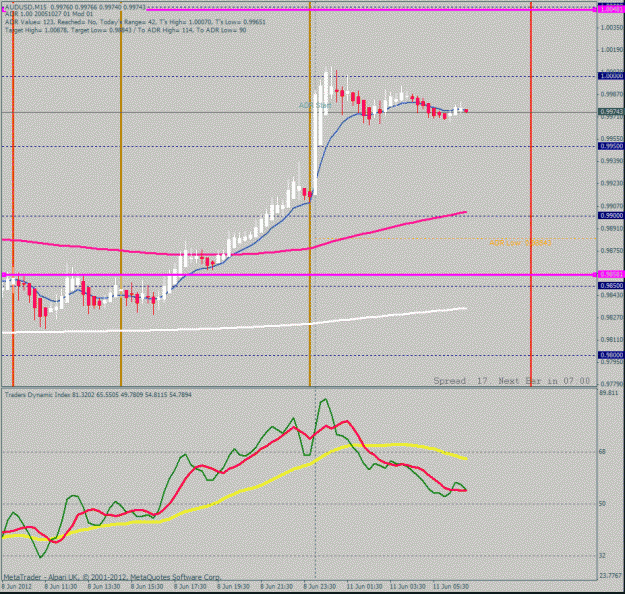
Task: Click the 23.7767 indicator scale value
Action: pyautogui.click(x=611, y=576)
